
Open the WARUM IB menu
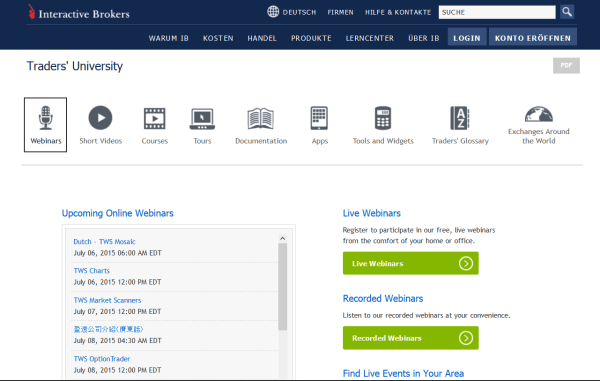point(168,38)
